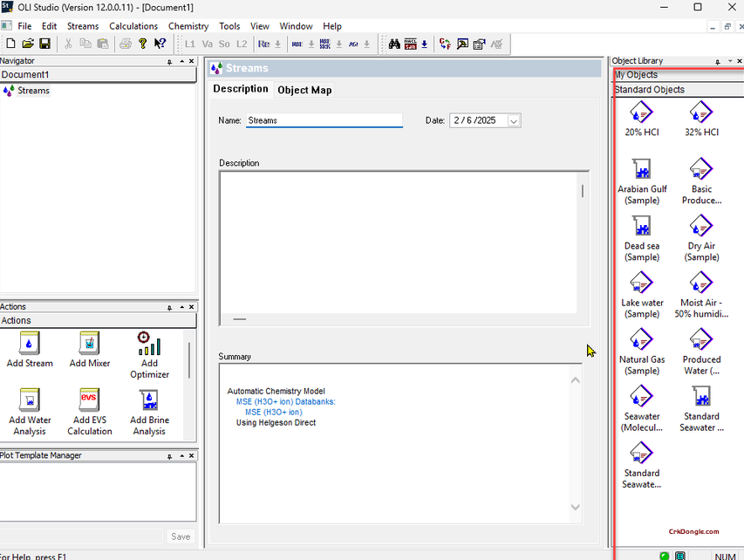Viewport: 744px width, 560px height.
Task: Pin the Actions panel
Action: click(x=169, y=308)
